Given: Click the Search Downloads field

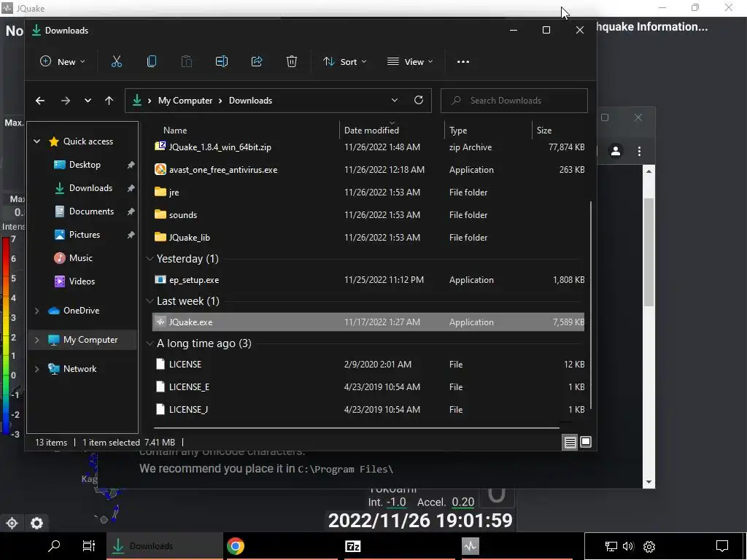Looking at the screenshot, I should (x=514, y=101).
